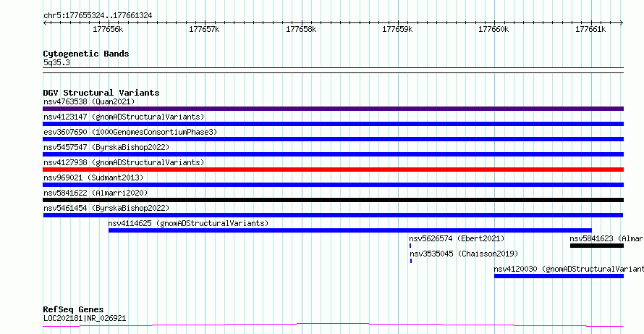Open the nsv3535045 (Chaisson2019) label
Screen dimensions: 644x334
464,254
